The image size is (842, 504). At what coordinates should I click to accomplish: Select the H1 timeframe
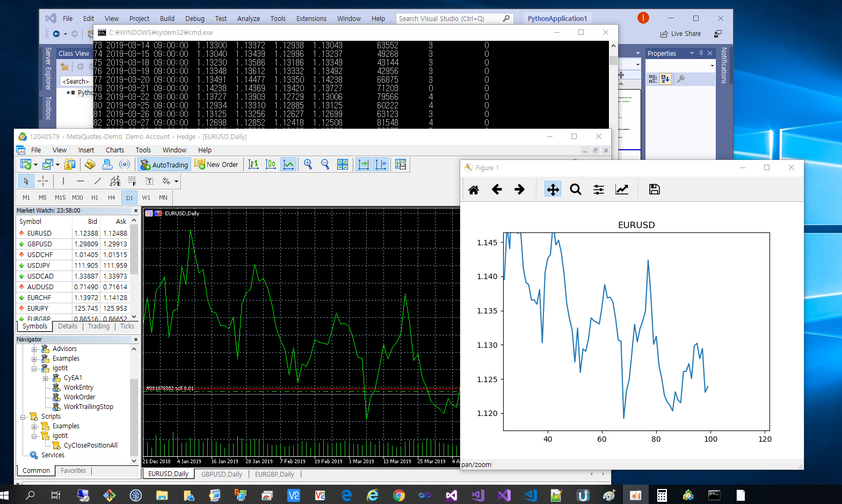click(95, 198)
